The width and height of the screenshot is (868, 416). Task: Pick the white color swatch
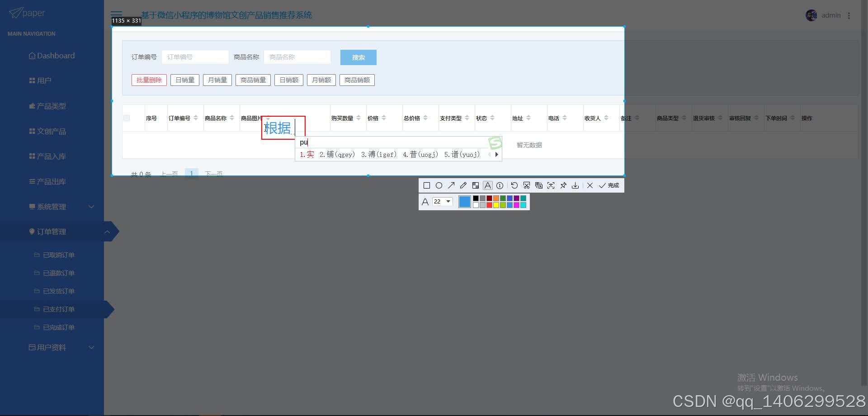[x=476, y=205]
